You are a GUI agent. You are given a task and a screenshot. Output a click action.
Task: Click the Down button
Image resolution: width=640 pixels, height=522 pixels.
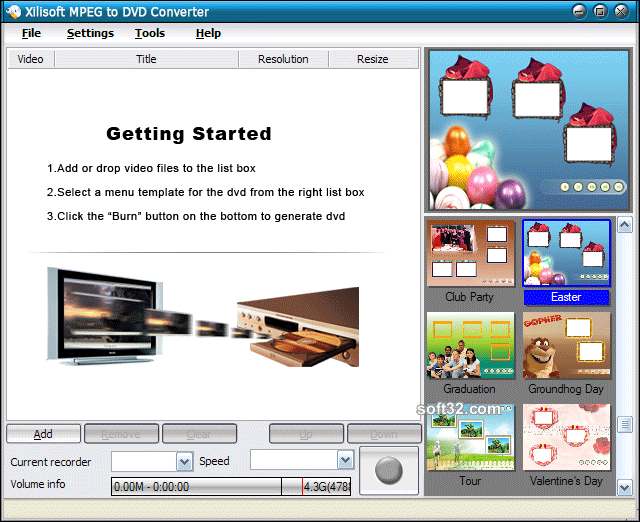click(384, 433)
